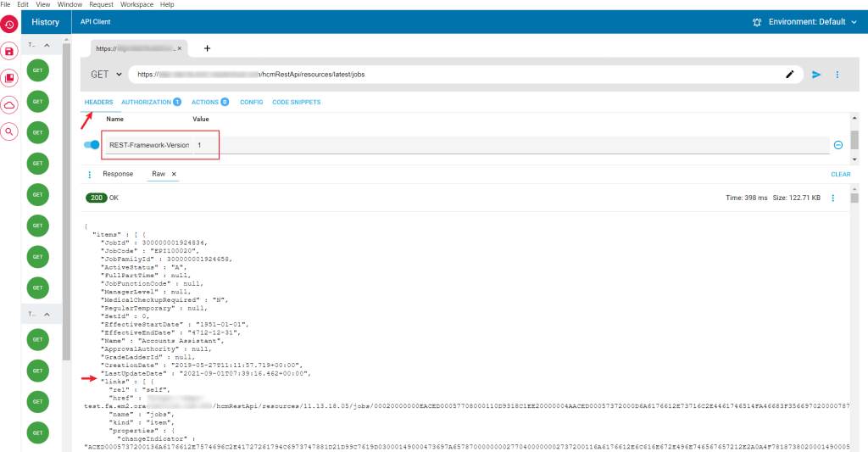The width and height of the screenshot is (868, 452).
Task: Remove the REST-Framework-Version header row
Action: pyautogui.click(x=837, y=145)
